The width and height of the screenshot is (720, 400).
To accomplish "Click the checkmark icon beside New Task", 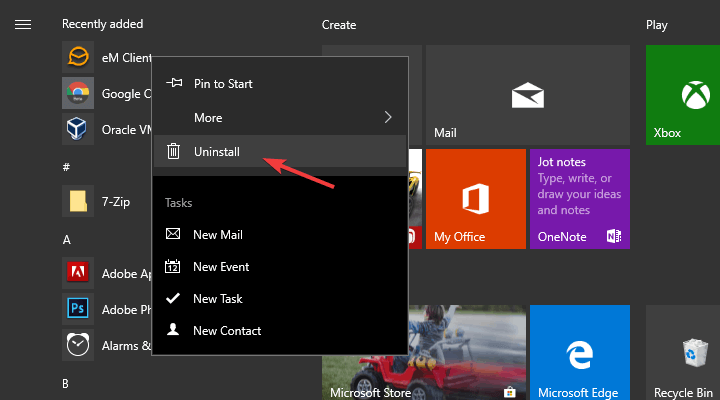I will click(173, 298).
